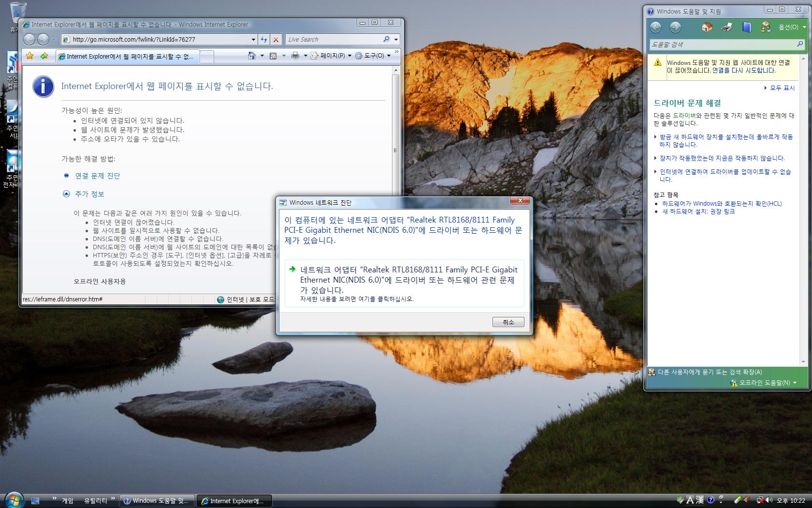The width and height of the screenshot is (812, 508).
Task: Switch to Windows 도움말 taskbar button
Action: pyautogui.click(x=157, y=501)
